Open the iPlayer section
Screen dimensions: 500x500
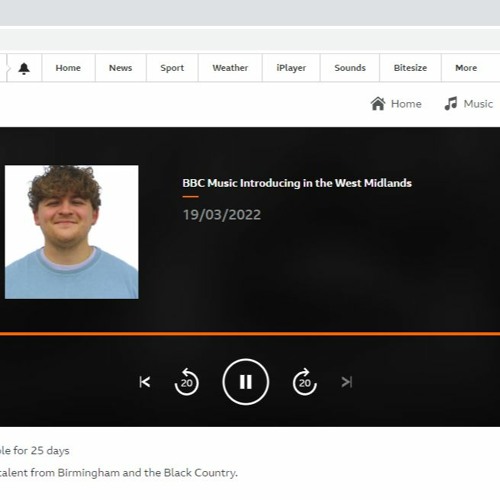click(291, 68)
